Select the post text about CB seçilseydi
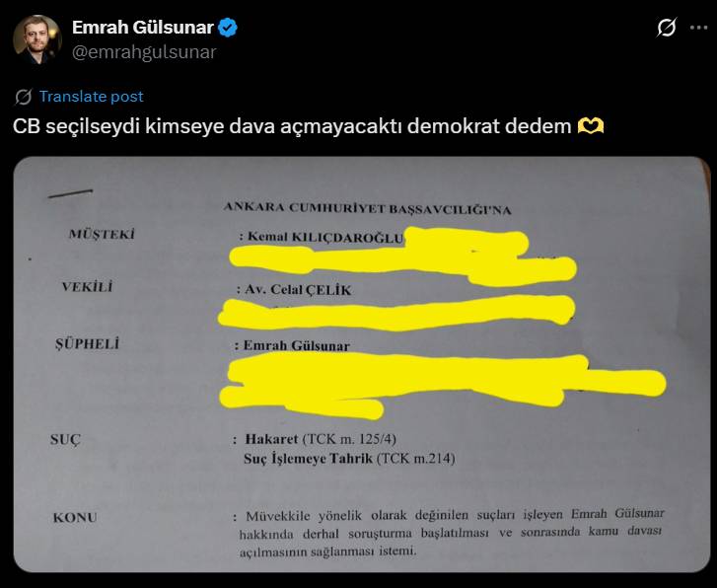 point(292,126)
